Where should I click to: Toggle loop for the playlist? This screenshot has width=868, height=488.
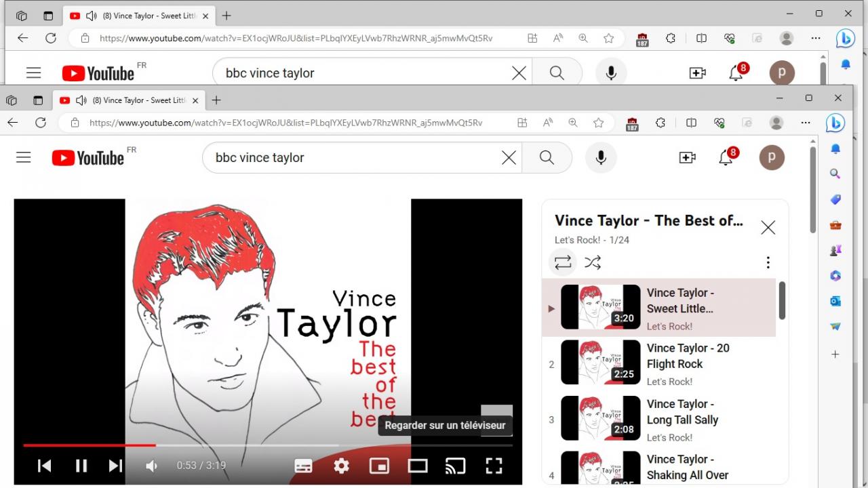563,262
